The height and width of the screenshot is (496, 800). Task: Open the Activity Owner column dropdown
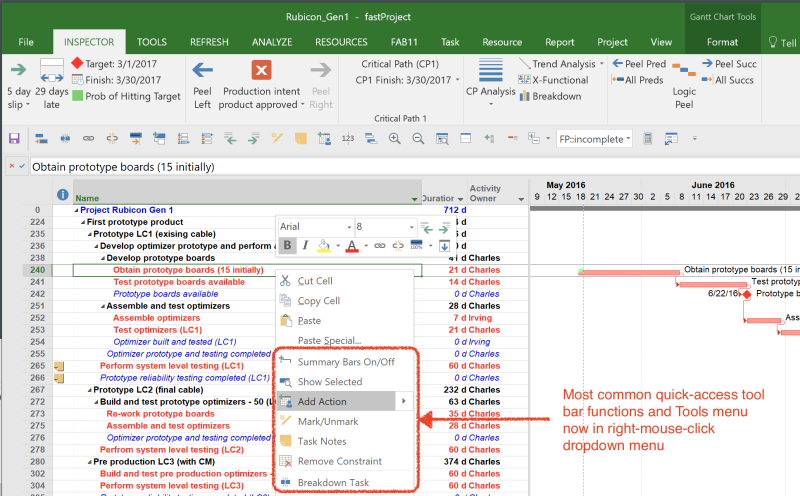pyautogui.click(x=521, y=199)
